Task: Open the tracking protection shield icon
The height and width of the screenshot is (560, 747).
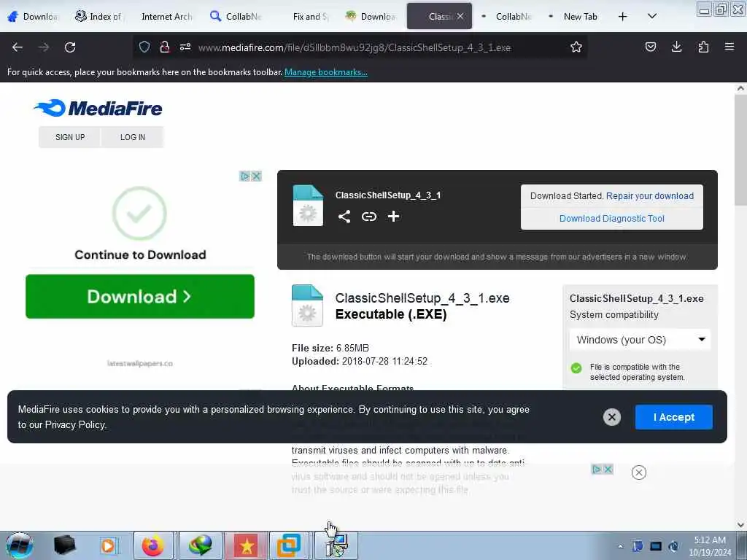Action: click(x=144, y=47)
